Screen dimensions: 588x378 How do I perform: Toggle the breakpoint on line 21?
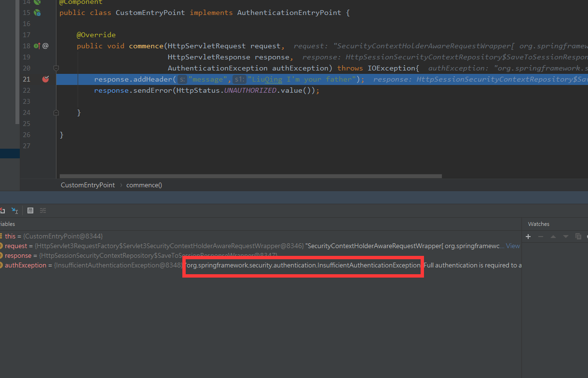(x=45, y=79)
